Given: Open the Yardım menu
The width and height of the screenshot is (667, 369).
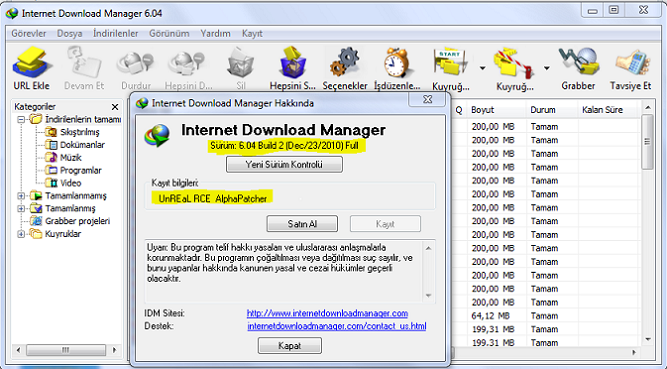Looking at the screenshot, I should click(x=216, y=33).
